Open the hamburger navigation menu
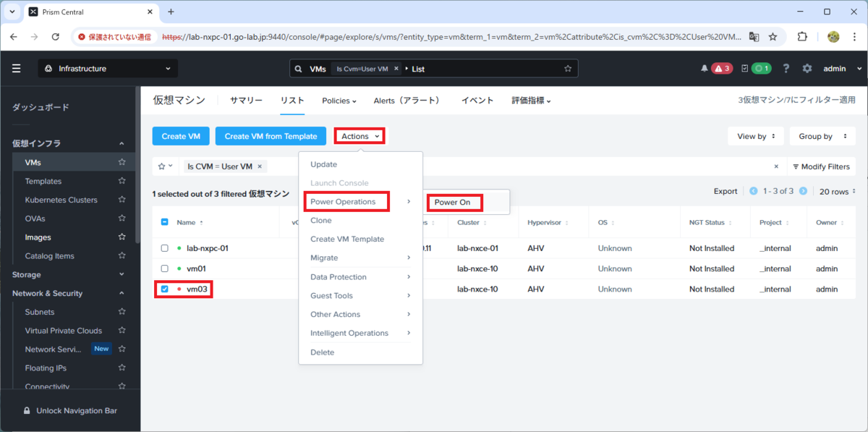 (x=17, y=69)
